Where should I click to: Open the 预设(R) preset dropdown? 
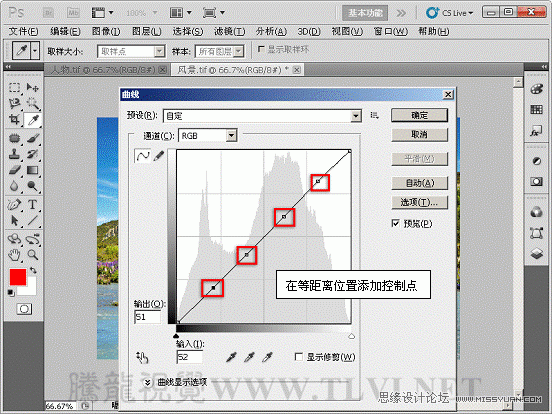coord(262,116)
